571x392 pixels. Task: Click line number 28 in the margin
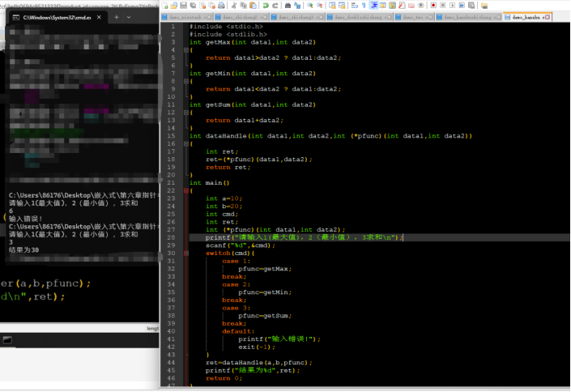pyautogui.click(x=171, y=237)
